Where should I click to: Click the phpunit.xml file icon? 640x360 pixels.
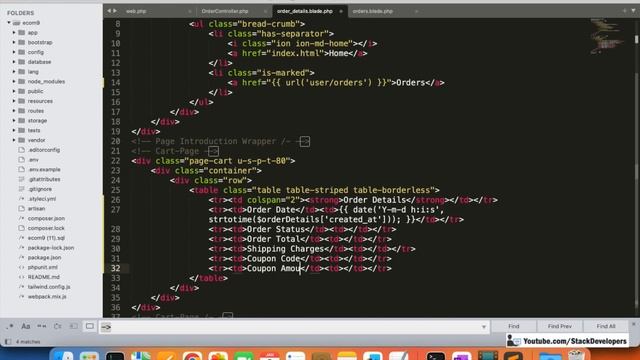[x=22, y=267]
